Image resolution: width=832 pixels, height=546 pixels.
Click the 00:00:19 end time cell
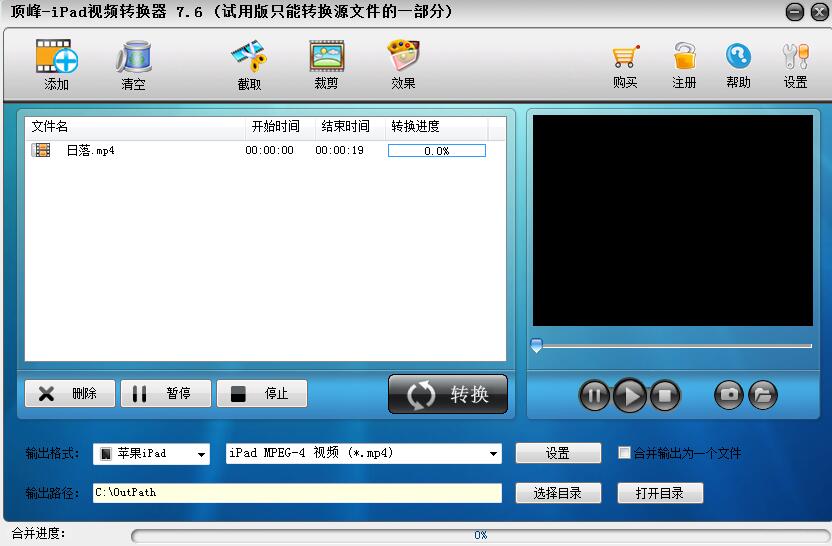point(340,151)
